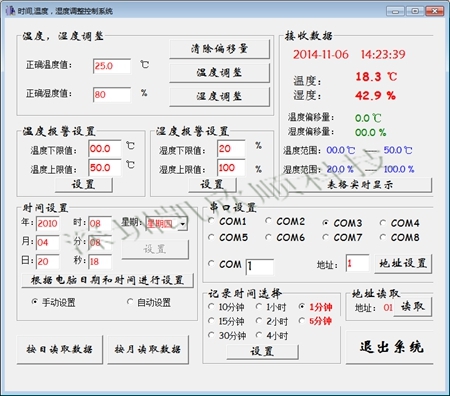450x396 pixels.
Task: Click 根据电脑日期和时间进行设置 button
Action: pos(107,280)
